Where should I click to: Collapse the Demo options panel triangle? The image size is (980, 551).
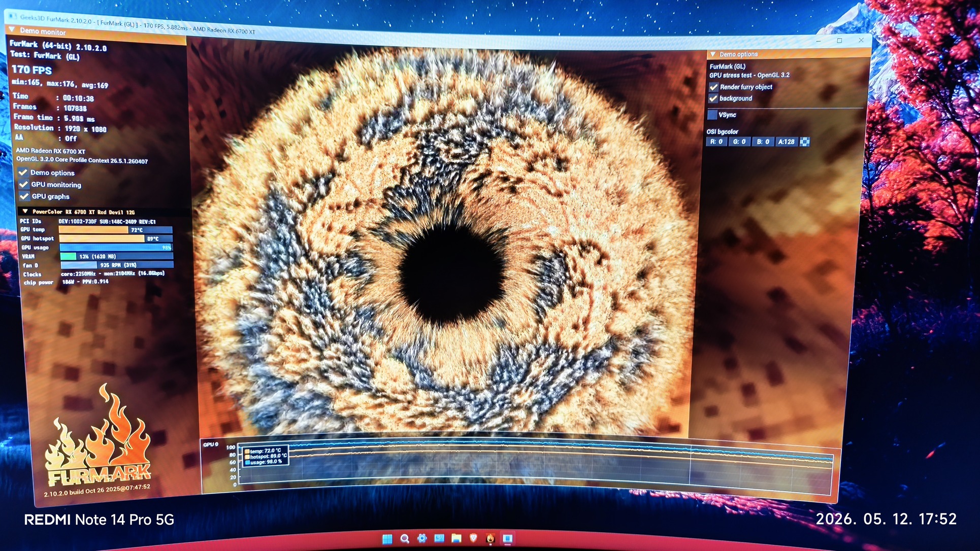pos(713,54)
